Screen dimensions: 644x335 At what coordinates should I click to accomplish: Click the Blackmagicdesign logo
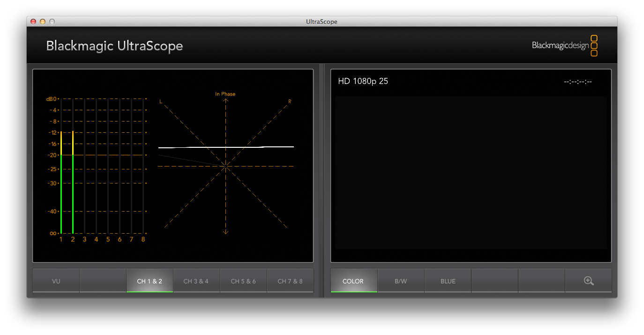coord(565,46)
